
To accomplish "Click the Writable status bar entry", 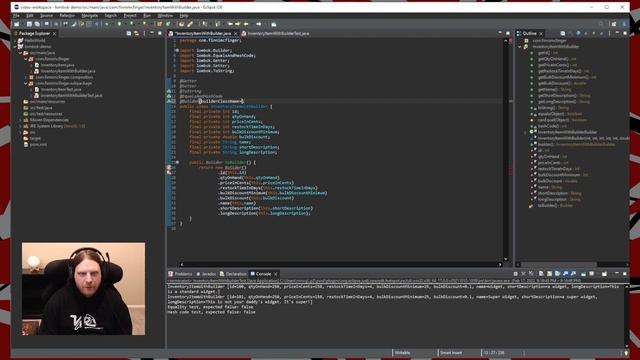I will pos(402,353).
